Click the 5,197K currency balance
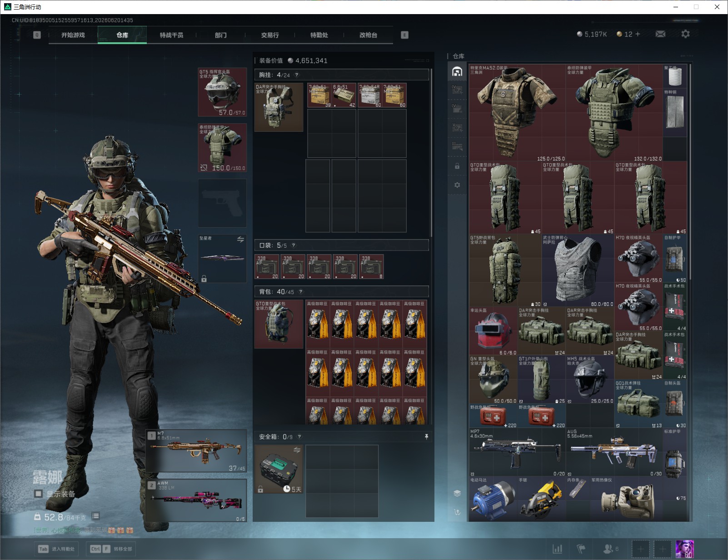728x560 pixels. pyautogui.click(x=592, y=34)
